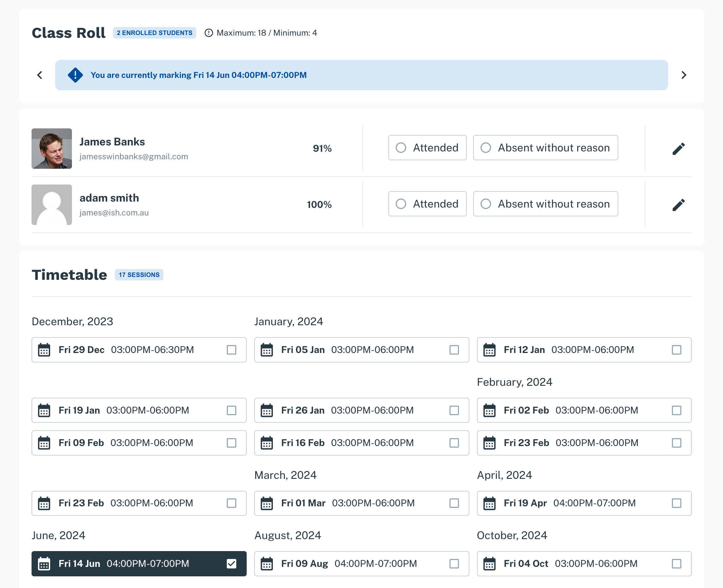Image resolution: width=723 pixels, height=588 pixels.
Task: Click the edit pencil icon for adam smith
Action: pos(679,204)
